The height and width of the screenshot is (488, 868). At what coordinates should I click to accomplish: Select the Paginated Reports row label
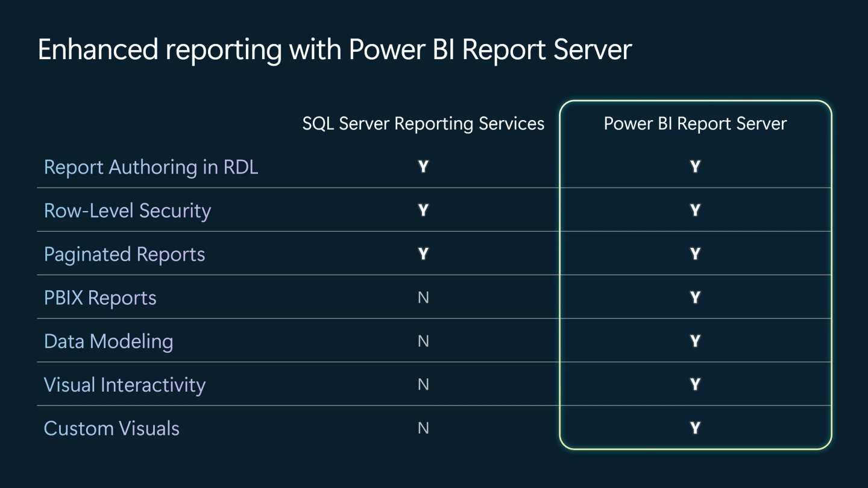coord(125,254)
